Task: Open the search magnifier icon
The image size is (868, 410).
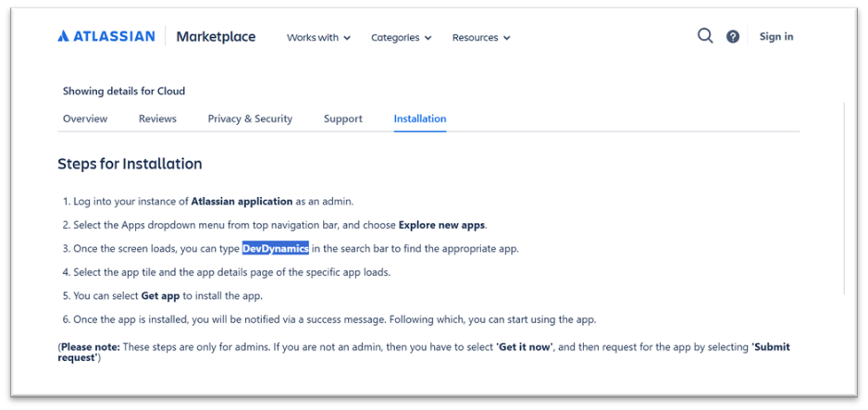Action: coord(705,36)
